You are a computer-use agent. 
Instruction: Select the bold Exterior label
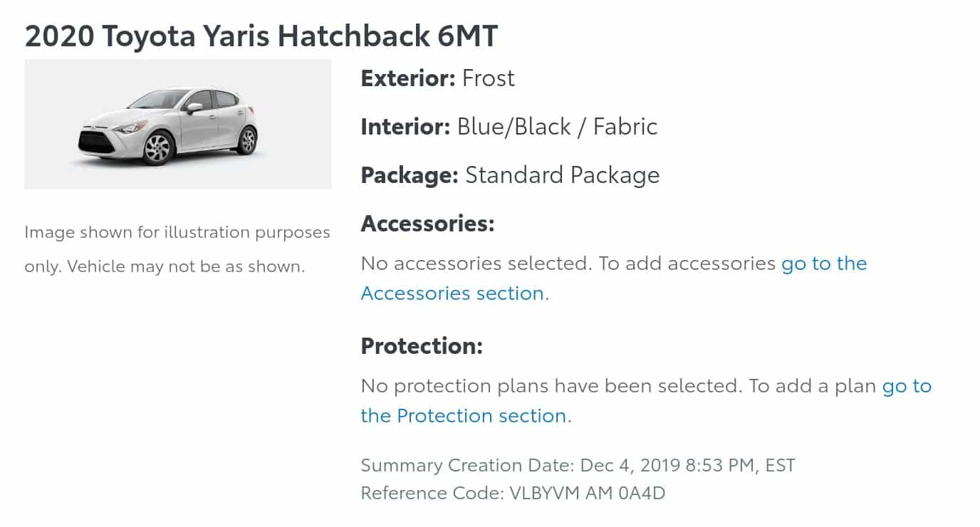(408, 78)
